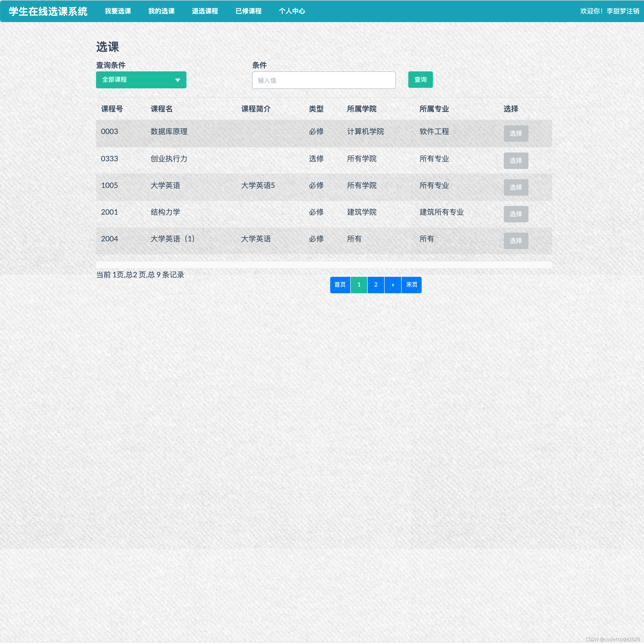This screenshot has width=644, height=644.
Task: Click the 所属学院 column header
Action: (x=362, y=109)
